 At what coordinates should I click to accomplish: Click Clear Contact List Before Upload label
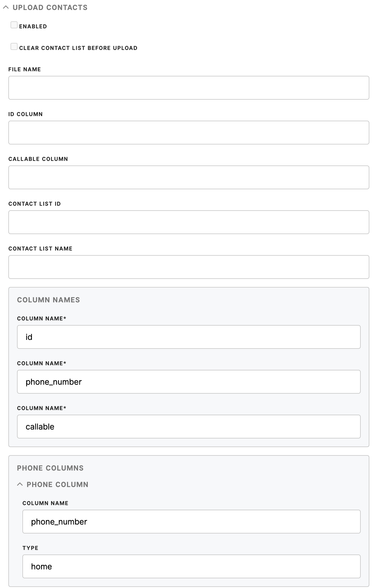pos(78,48)
